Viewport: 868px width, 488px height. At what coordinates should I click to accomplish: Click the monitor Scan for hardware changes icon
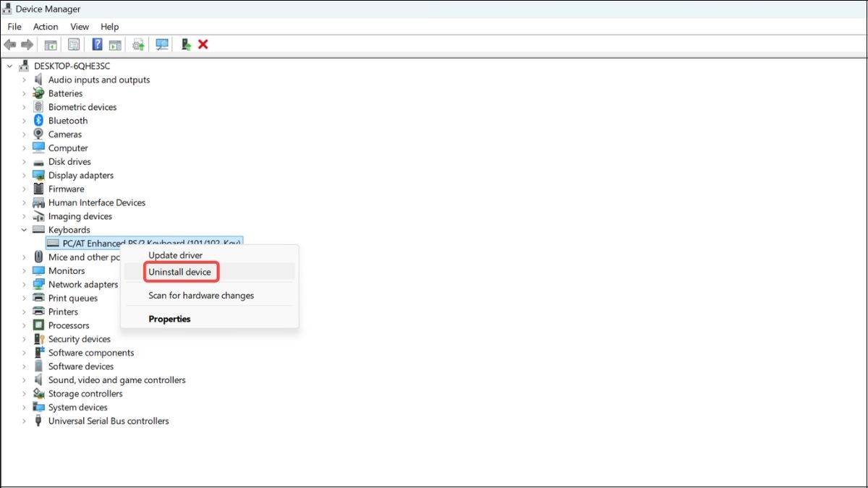tap(162, 45)
